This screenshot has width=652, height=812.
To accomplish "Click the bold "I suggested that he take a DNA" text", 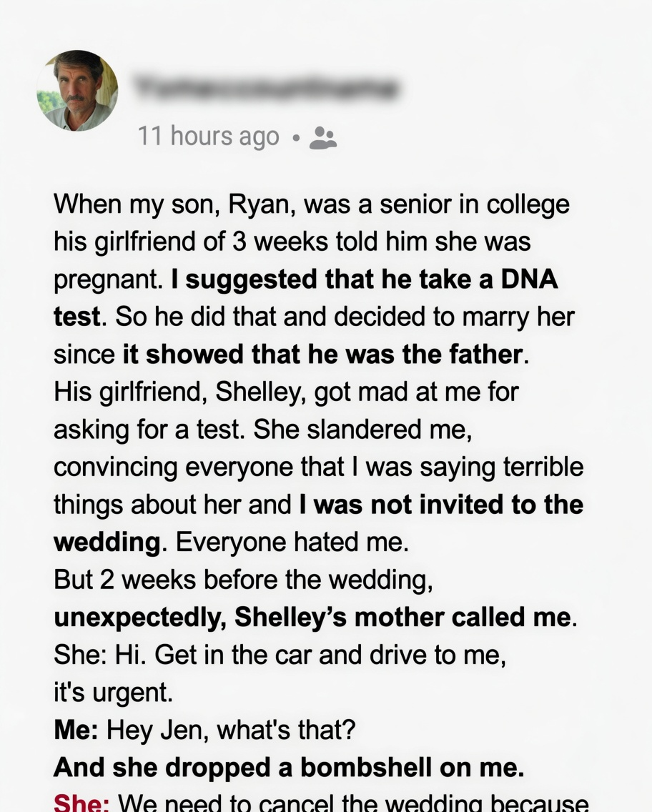I will pos(365,279).
